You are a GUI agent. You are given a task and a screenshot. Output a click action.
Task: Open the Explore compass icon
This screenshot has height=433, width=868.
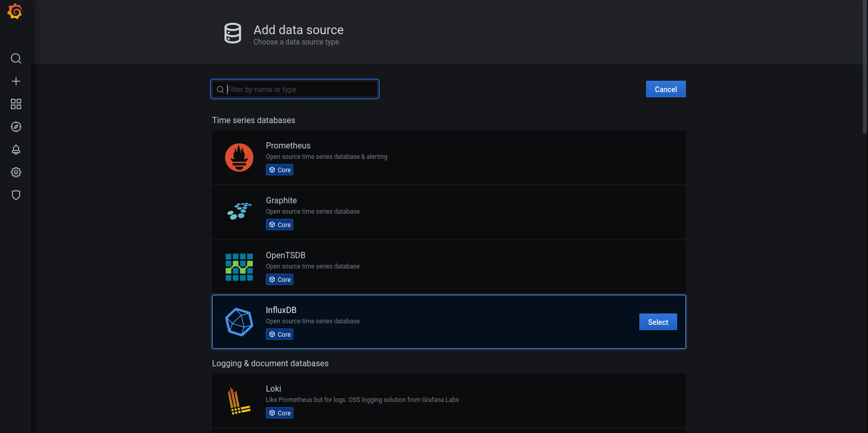pos(16,127)
